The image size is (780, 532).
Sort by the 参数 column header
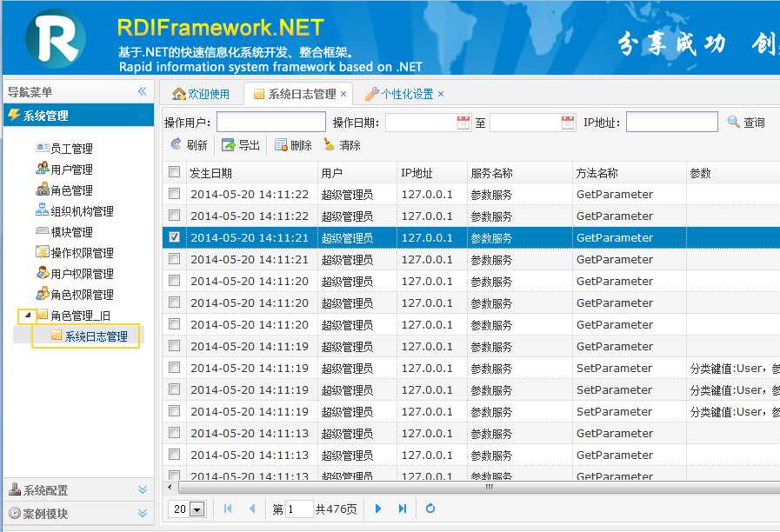(733, 172)
